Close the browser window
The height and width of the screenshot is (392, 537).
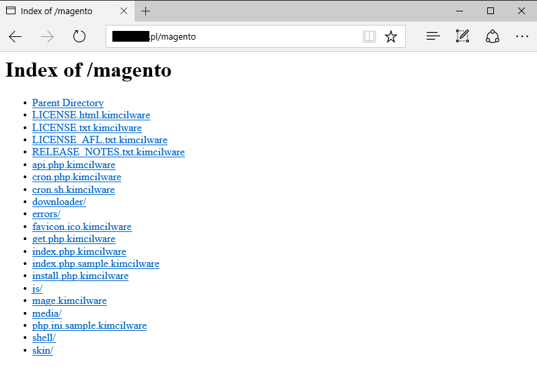[522, 11]
